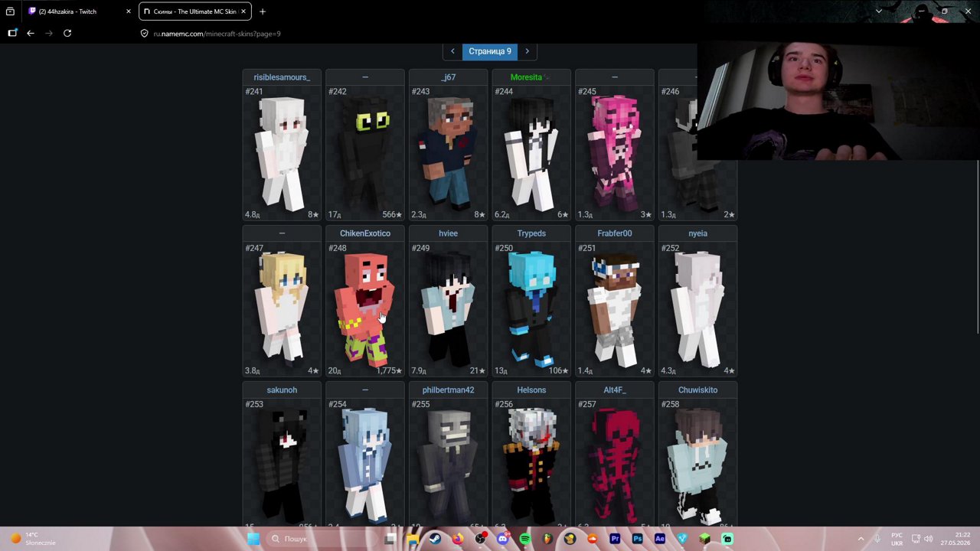The height and width of the screenshot is (551, 980).
Task: Open _j67 profile link
Action: point(448,77)
